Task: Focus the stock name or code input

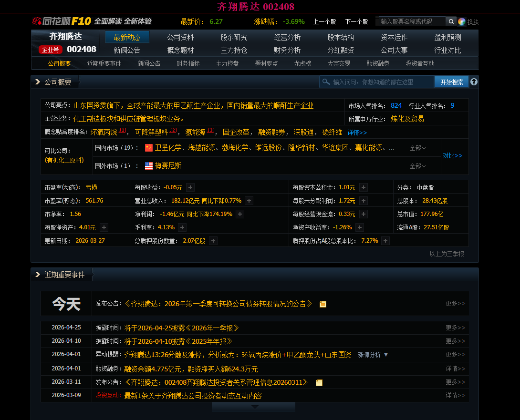Action: point(411,21)
